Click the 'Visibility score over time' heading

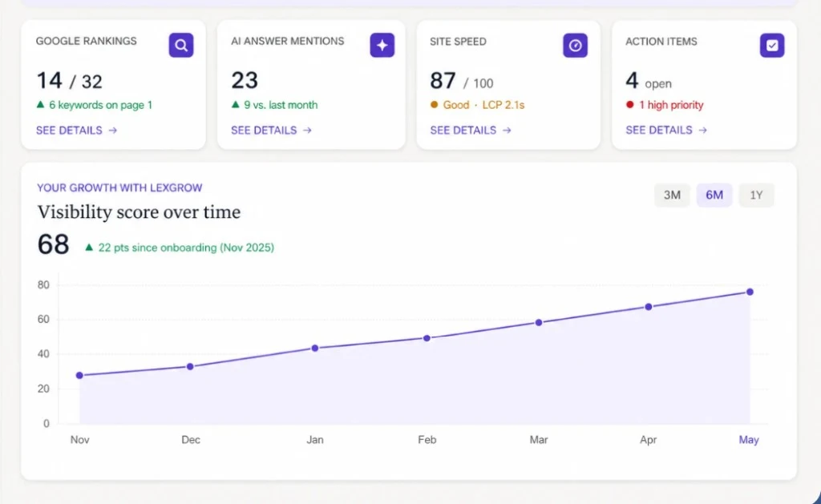(x=139, y=212)
